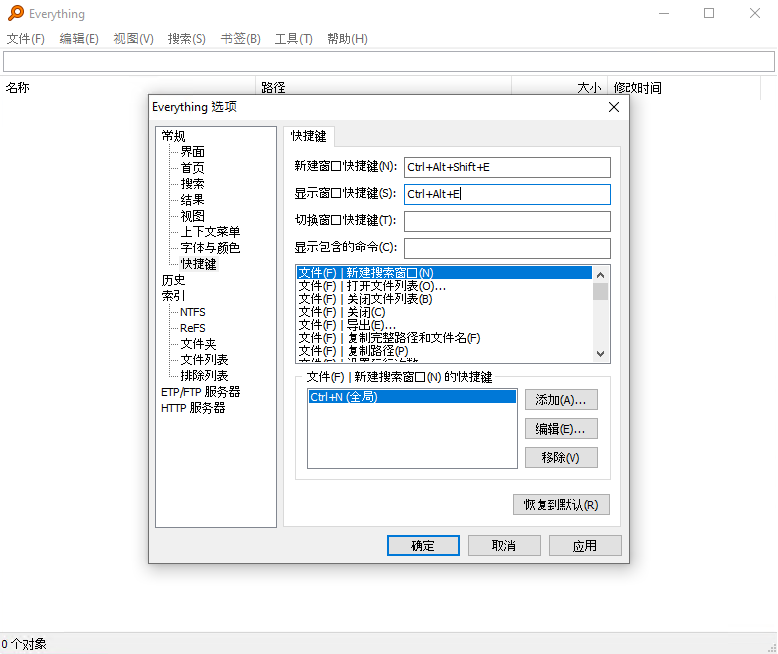Image resolution: width=778 pixels, height=654 pixels.
Task: Select 文件列表 in the options tree
Action: pyautogui.click(x=204, y=360)
